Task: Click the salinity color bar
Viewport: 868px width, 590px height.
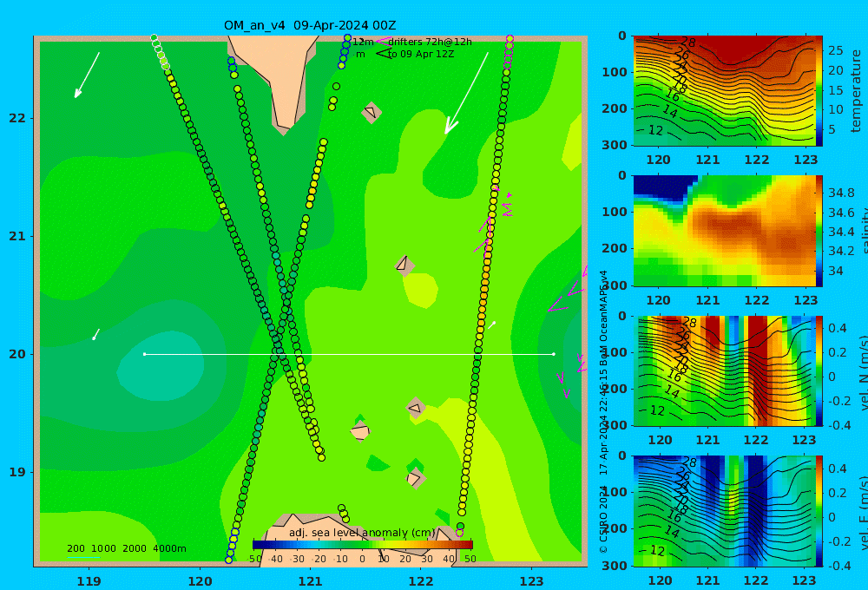Action: coord(819,231)
